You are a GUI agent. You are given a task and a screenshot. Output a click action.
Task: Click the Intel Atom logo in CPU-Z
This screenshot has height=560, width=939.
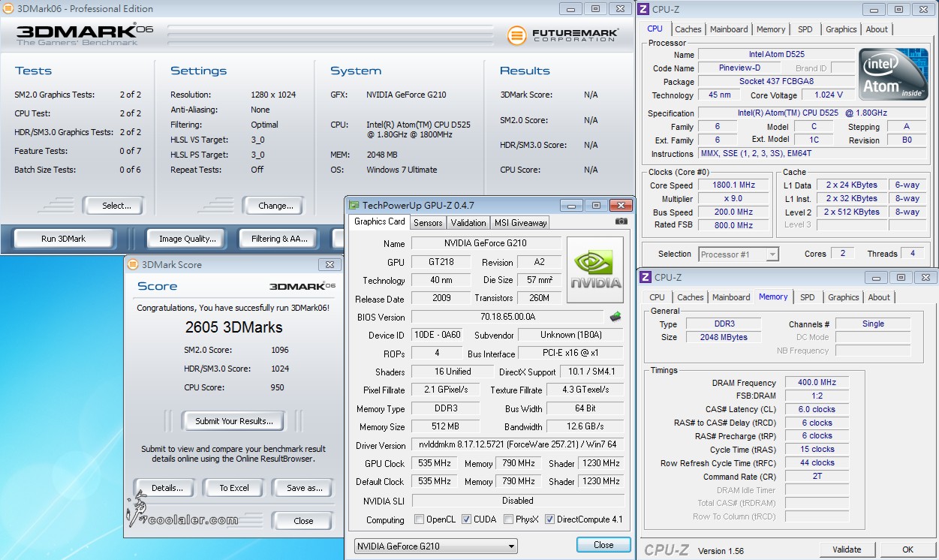click(893, 74)
